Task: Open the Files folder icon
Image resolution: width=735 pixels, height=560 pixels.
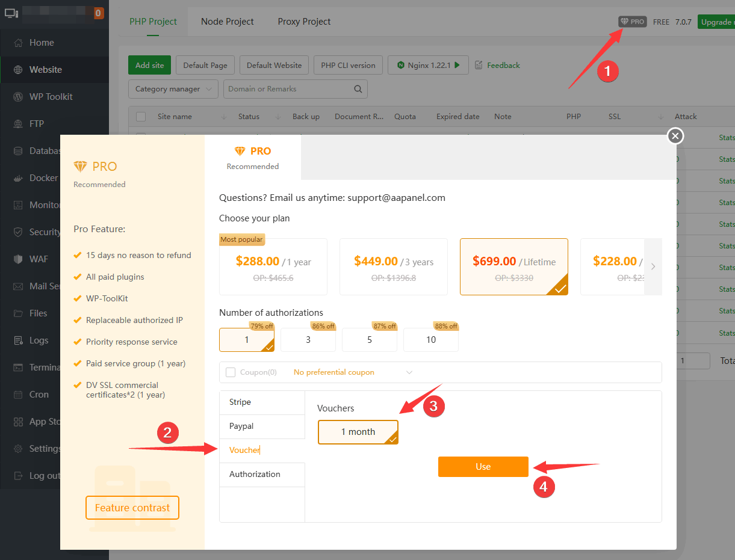Action: tap(18, 313)
